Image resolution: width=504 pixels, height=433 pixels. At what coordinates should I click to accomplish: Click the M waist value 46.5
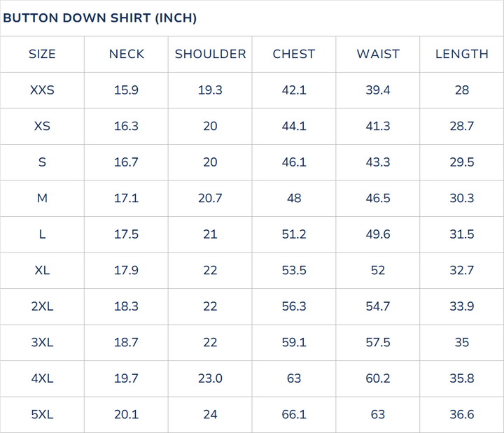click(378, 198)
